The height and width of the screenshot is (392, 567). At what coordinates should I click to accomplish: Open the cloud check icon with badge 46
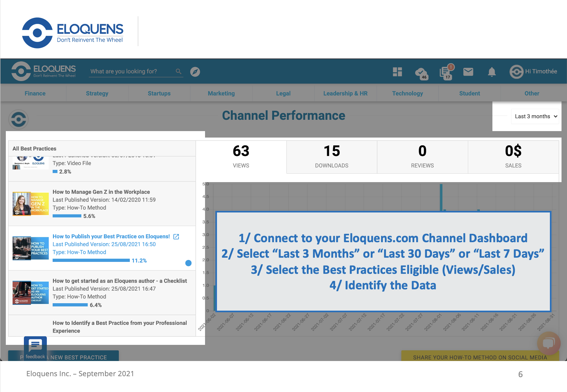421,73
